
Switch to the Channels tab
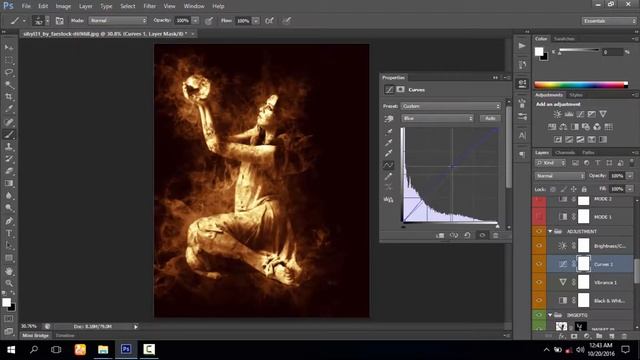point(565,153)
